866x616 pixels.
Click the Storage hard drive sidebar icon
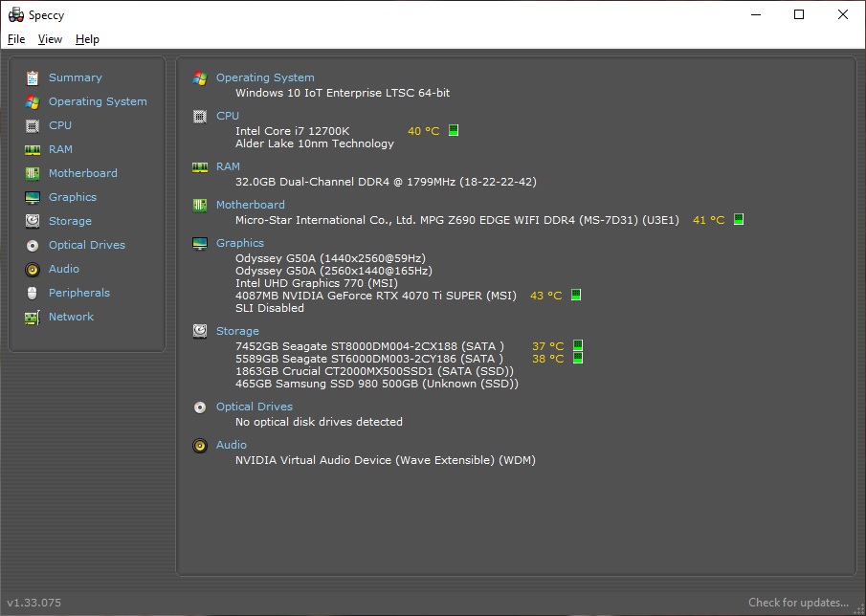click(x=33, y=221)
